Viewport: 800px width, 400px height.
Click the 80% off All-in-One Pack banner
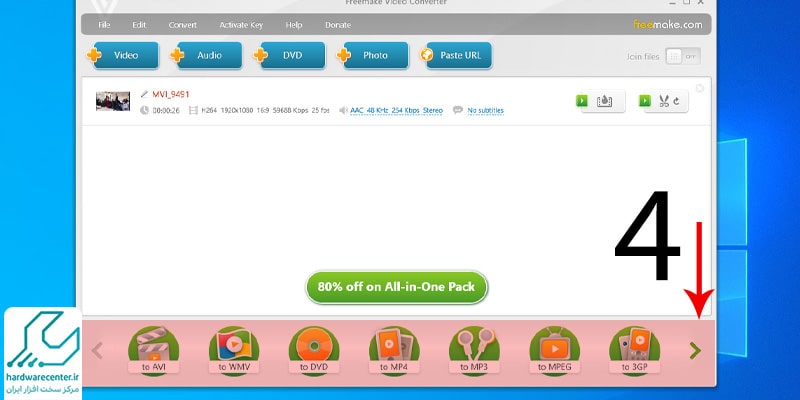pos(396,287)
